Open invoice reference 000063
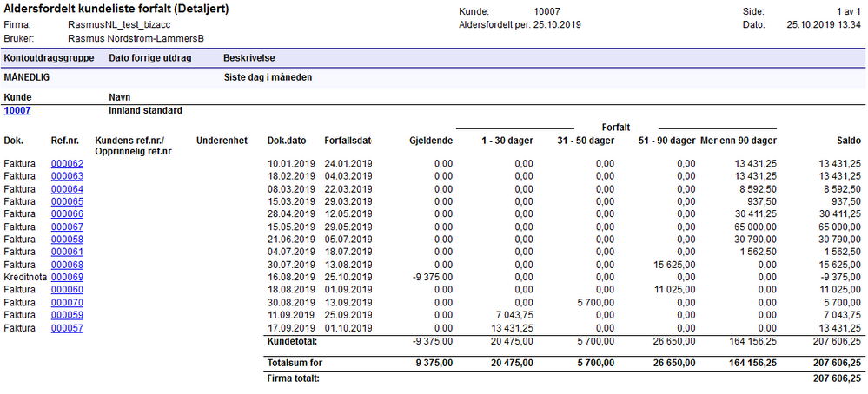The height and width of the screenshot is (394, 868). 67,175
